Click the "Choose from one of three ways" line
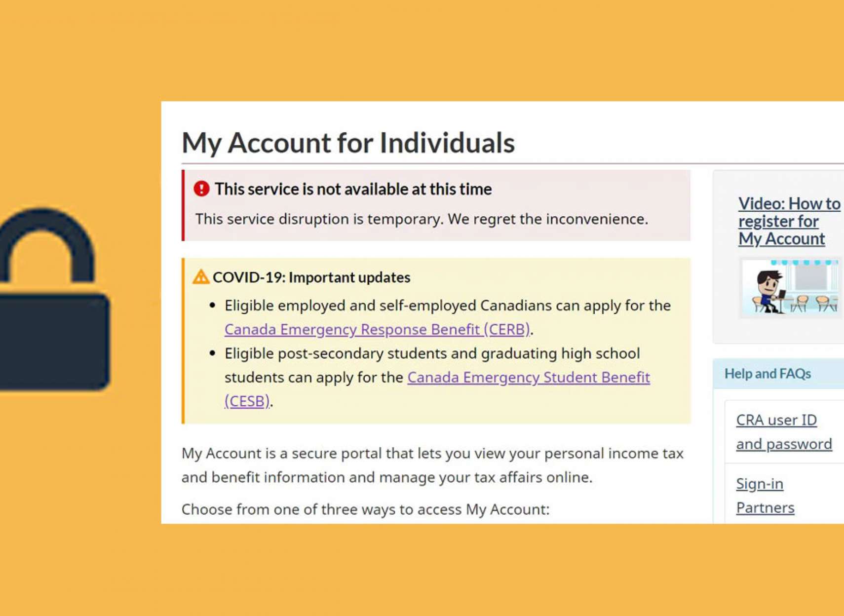Viewport: 844px width, 616px height. [x=365, y=509]
